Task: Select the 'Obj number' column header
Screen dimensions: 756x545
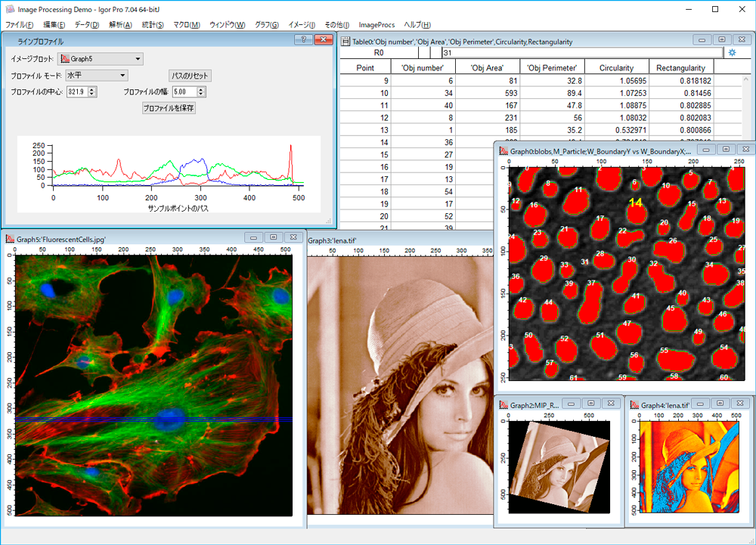Action: (x=423, y=68)
